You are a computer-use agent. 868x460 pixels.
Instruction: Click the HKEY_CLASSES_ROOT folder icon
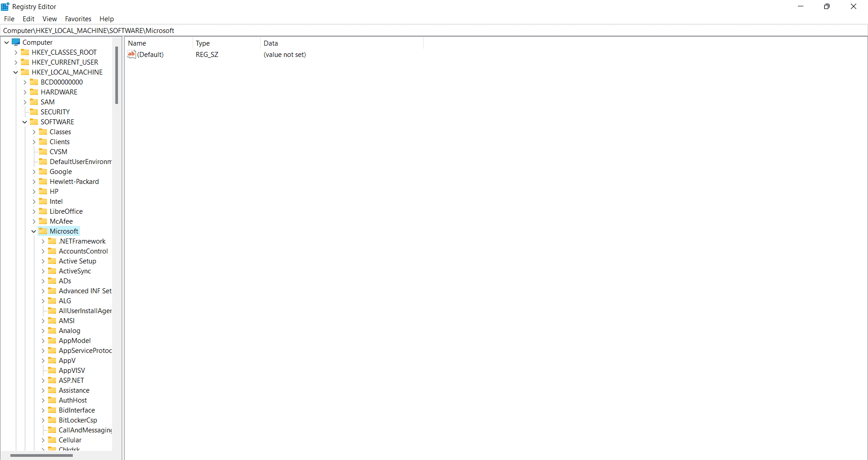pyautogui.click(x=25, y=52)
